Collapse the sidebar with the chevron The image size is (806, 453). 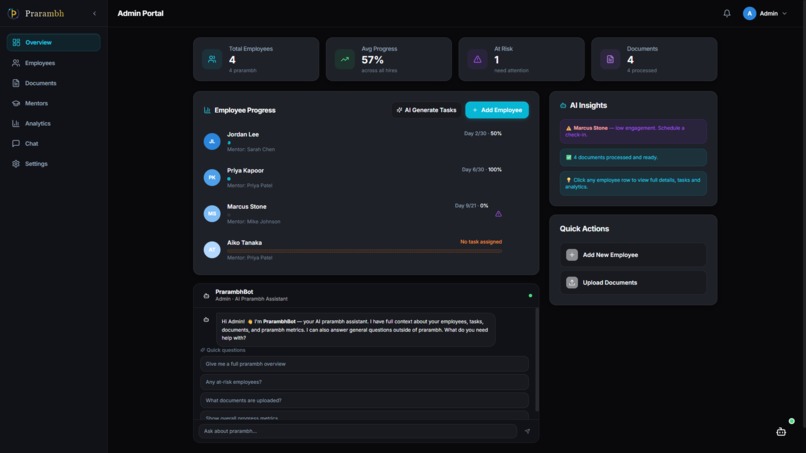pyautogui.click(x=95, y=13)
